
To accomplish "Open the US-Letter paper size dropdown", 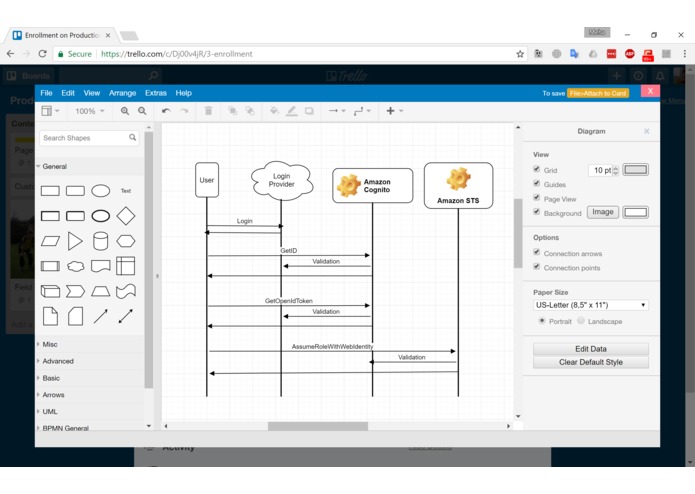I will (590, 305).
